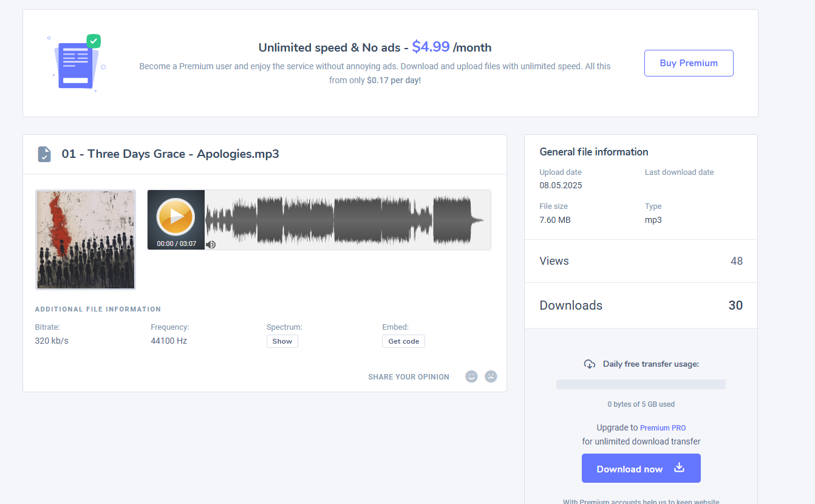Image resolution: width=815 pixels, height=504 pixels.
Task: Click the Views count 48
Action: (x=737, y=261)
